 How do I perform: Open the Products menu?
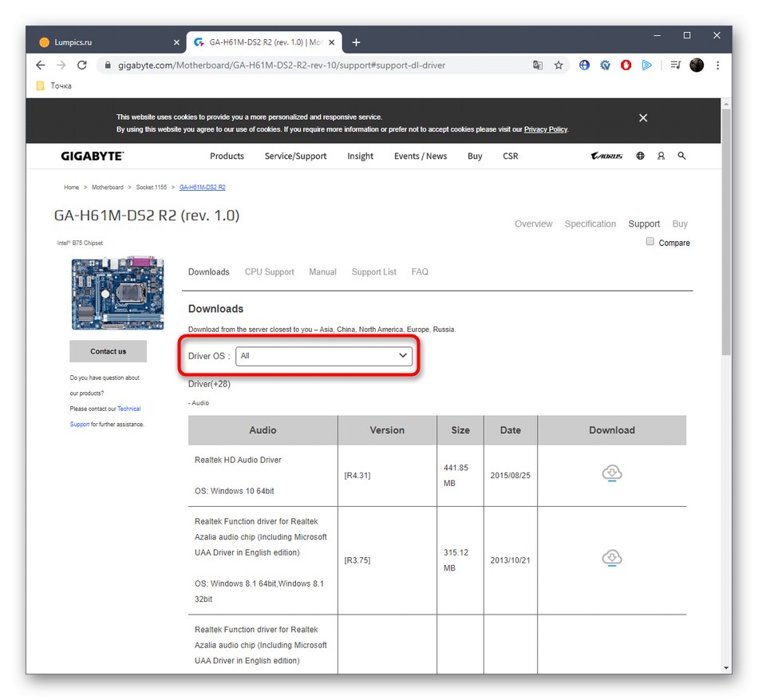click(x=227, y=156)
